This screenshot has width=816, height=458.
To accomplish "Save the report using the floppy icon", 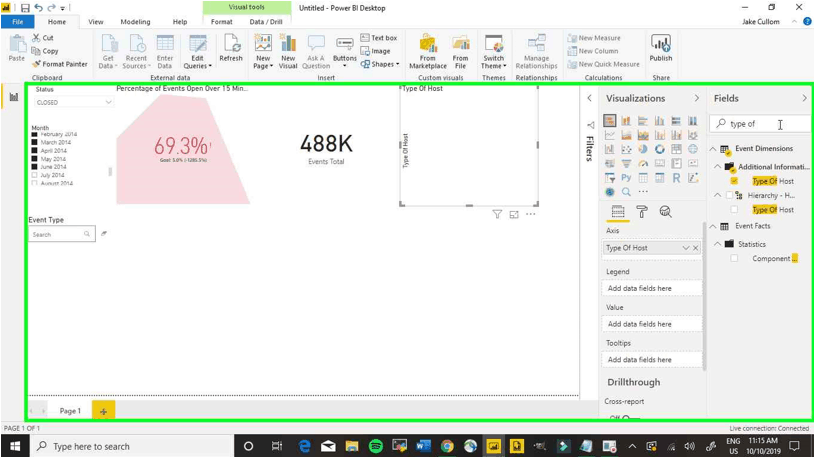I will pyautogui.click(x=25, y=8).
